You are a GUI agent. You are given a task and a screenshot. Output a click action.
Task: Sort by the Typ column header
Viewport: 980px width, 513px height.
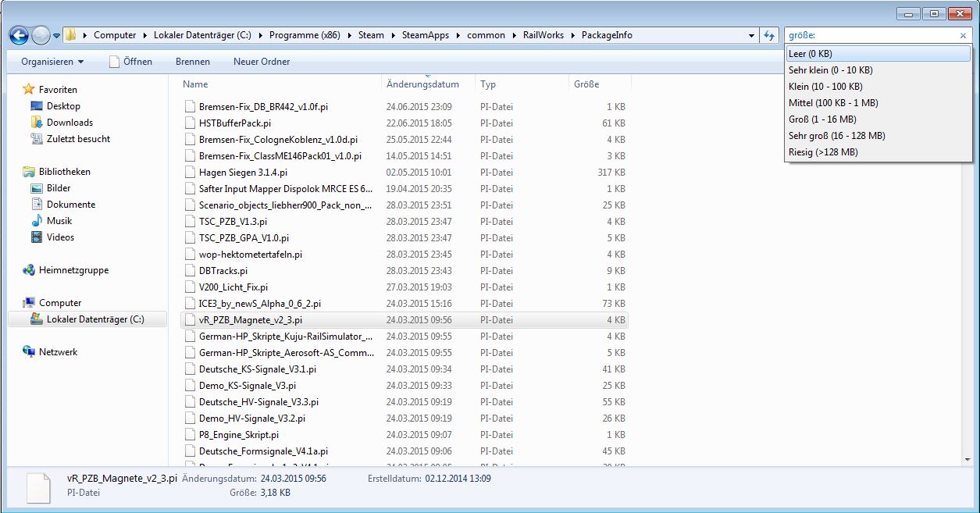pyautogui.click(x=522, y=84)
